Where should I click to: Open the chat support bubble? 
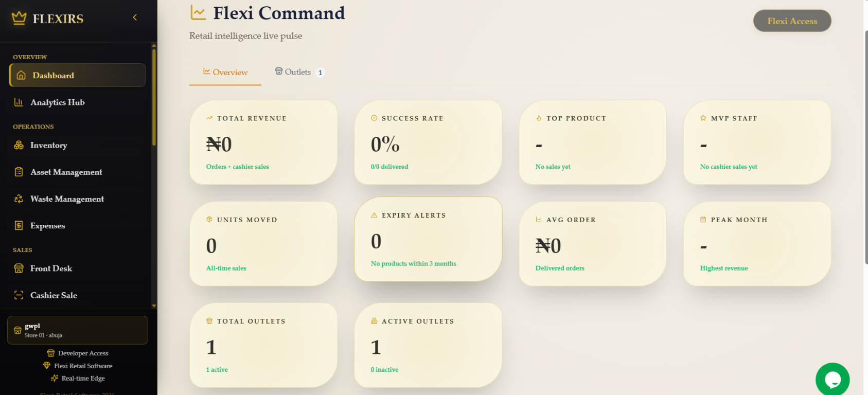pyautogui.click(x=832, y=380)
